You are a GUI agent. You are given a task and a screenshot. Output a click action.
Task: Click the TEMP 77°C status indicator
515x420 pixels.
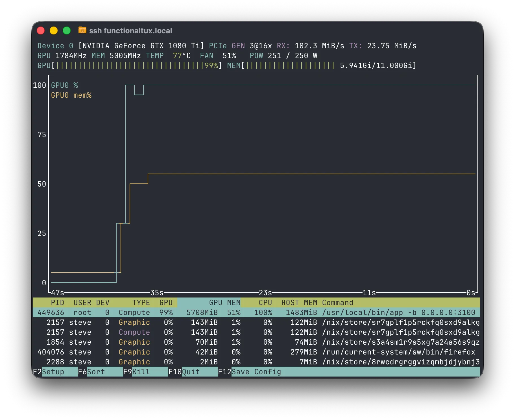tap(168, 56)
